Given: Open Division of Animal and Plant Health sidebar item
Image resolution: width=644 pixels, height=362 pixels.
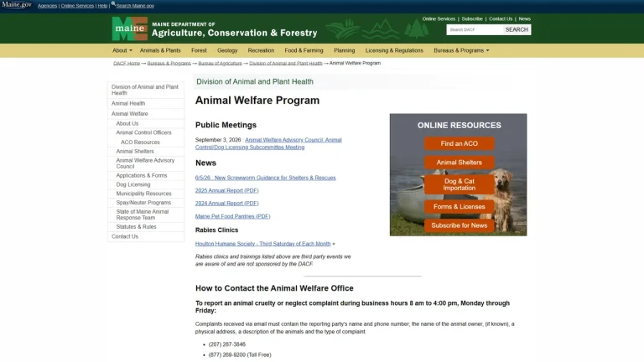Looking at the screenshot, I should [146, 90].
